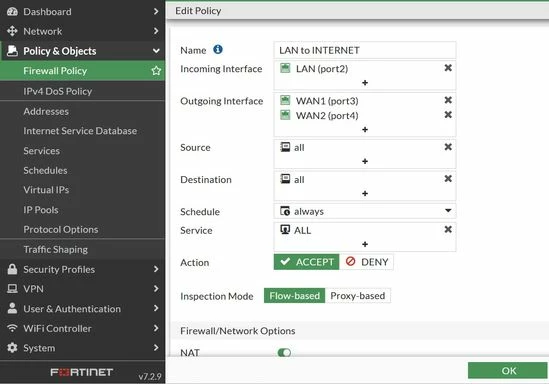Expand WiFi Controller chevron
This screenshot has width=549, height=384.
156,328
